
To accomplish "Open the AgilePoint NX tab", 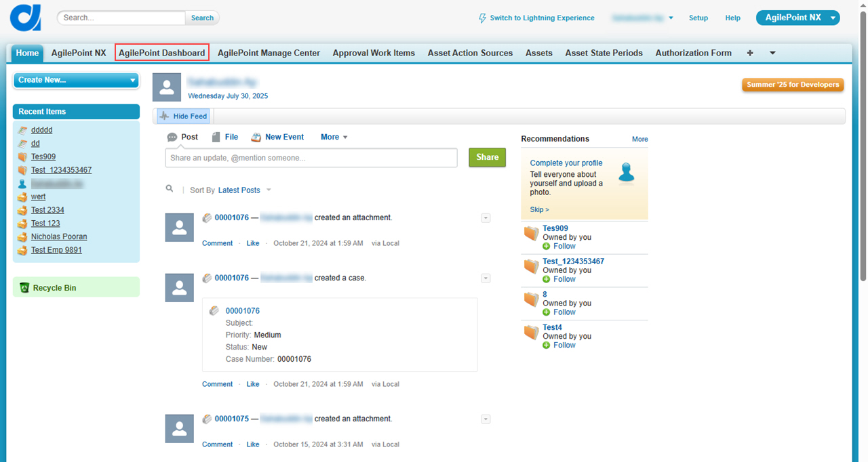I will [79, 53].
